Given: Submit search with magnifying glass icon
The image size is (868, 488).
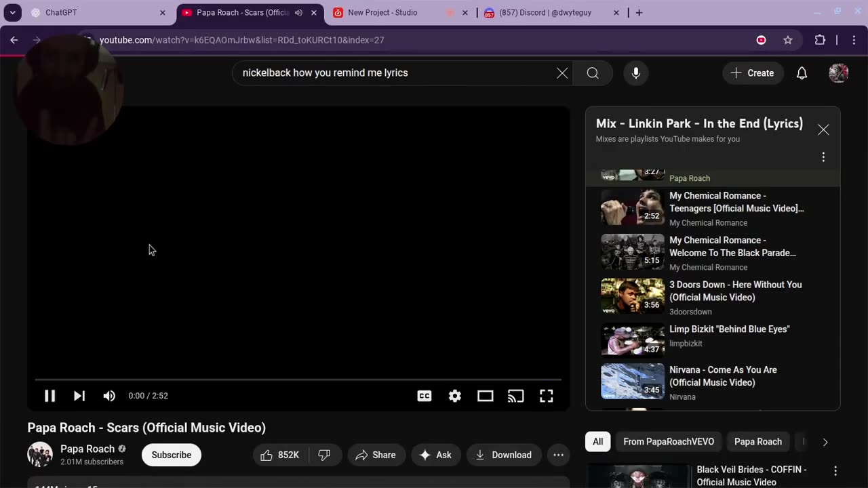Looking at the screenshot, I should 593,73.
